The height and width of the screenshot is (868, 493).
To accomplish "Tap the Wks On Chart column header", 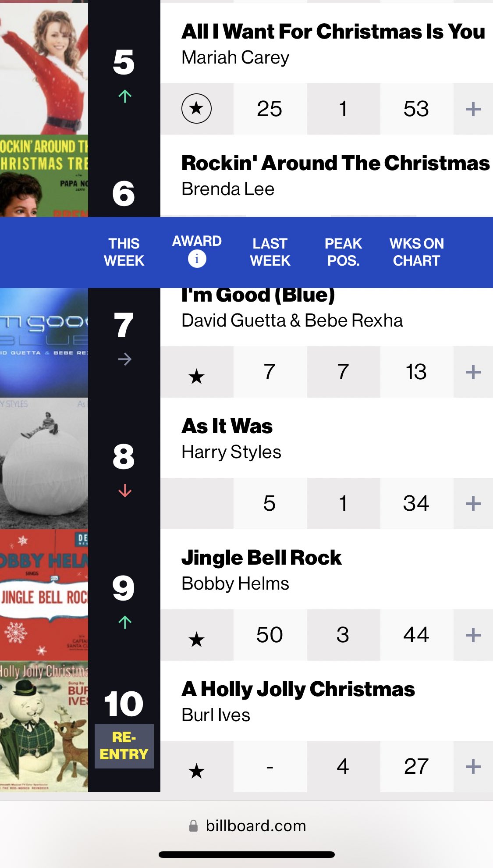I will click(x=416, y=252).
